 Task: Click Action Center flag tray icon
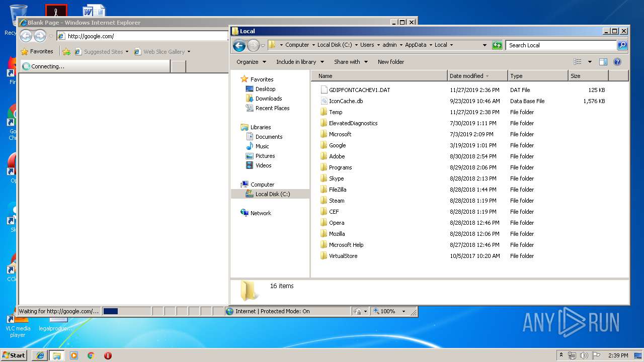[596, 355]
